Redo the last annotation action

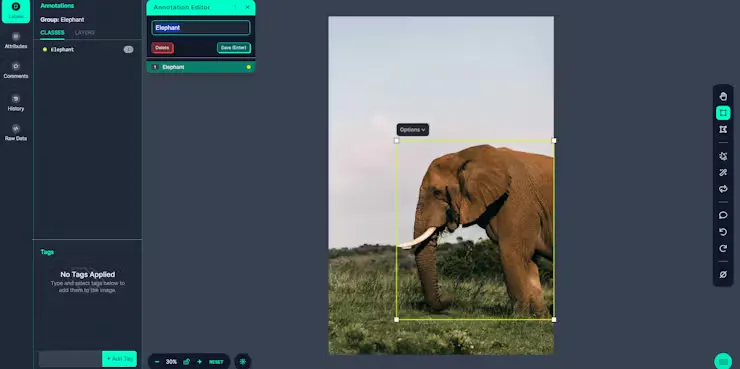click(723, 248)
